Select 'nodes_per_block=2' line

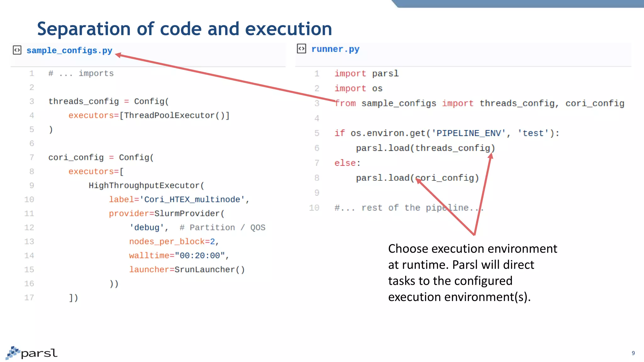point(174,242)
